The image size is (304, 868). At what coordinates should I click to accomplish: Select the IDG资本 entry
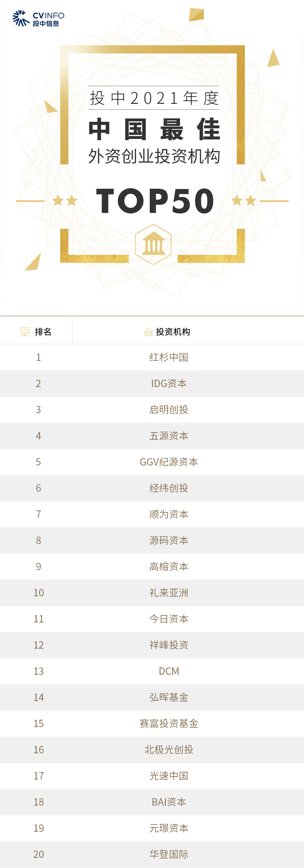coord(169,383)
